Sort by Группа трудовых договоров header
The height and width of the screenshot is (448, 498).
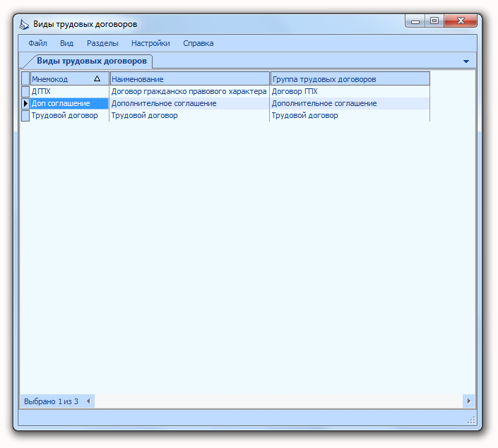(350, 79)
